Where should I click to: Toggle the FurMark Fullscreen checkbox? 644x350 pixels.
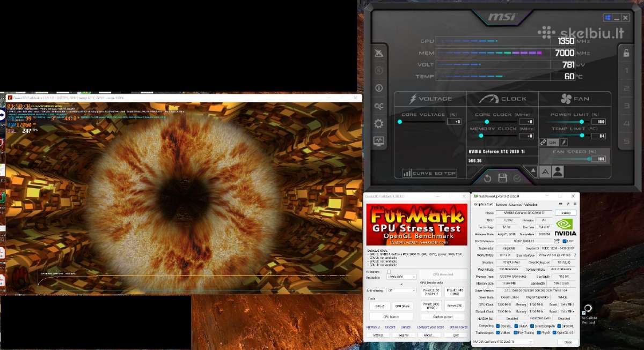click(389, 272)
